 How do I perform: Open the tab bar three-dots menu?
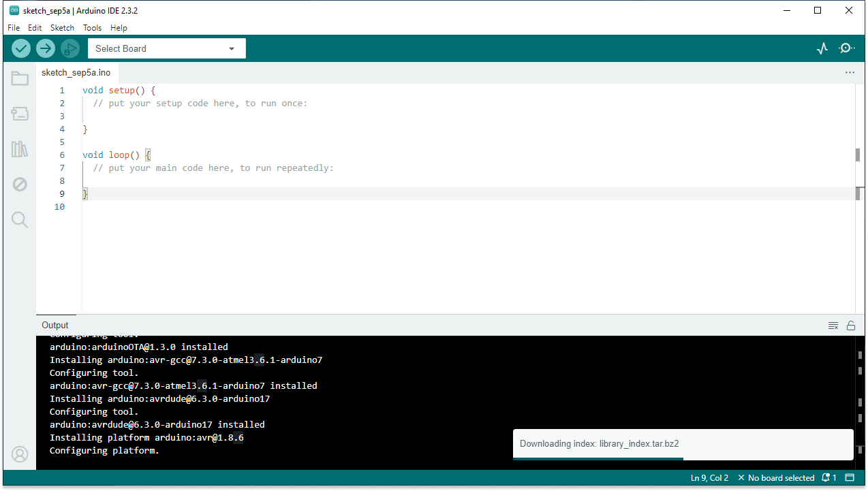click(850, 72)
